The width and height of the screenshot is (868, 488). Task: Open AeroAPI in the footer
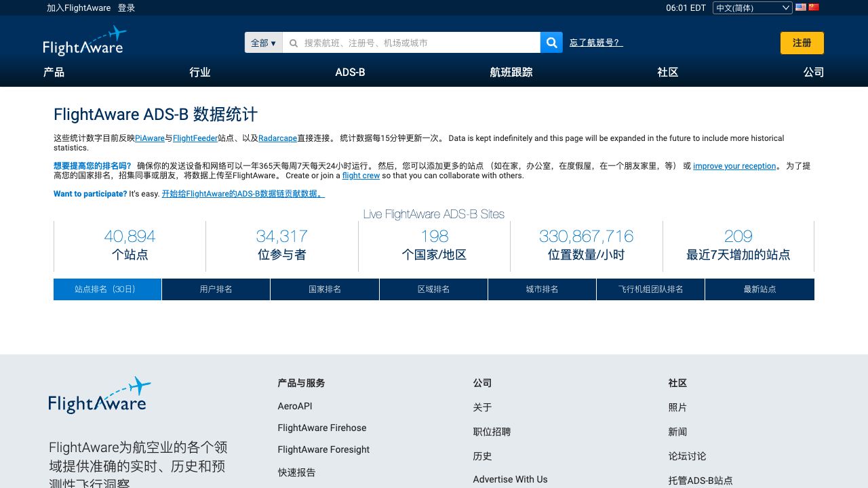pos(294,406)
